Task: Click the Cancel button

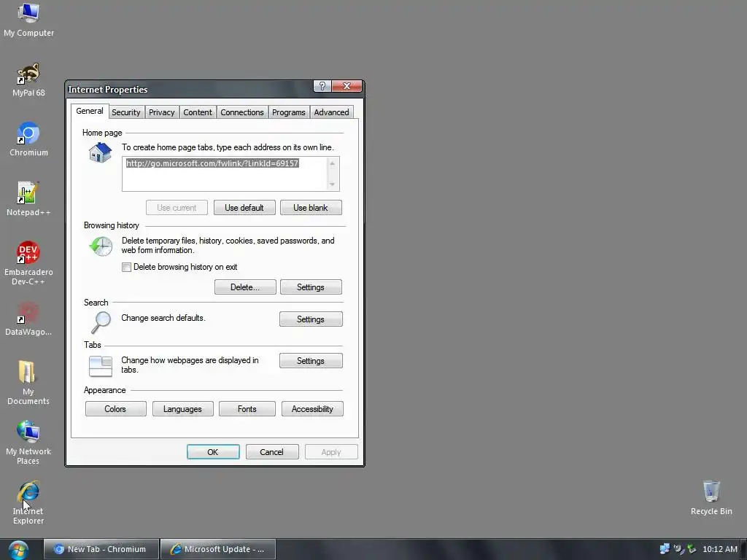Action: click(x=271, y=452)
